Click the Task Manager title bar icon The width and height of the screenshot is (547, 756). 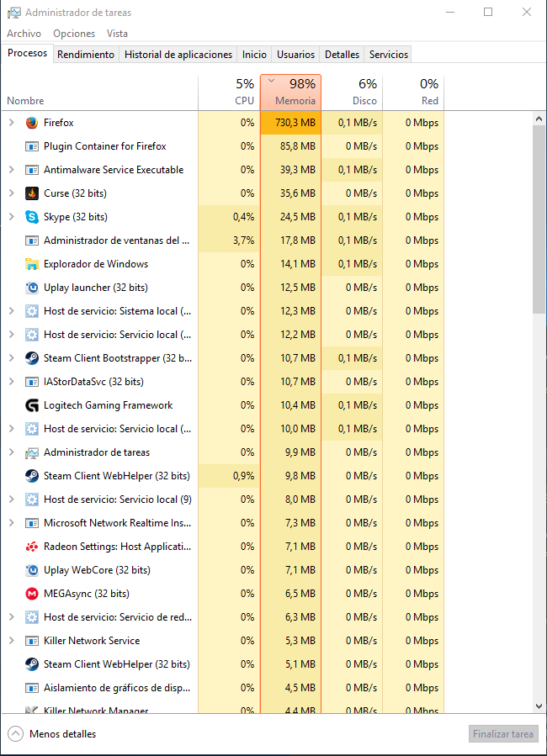[x=14, y=13]
